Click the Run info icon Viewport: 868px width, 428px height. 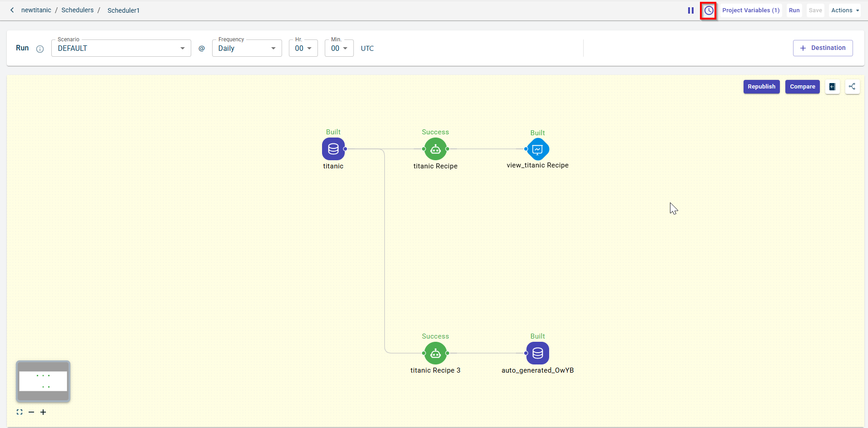point(40,49)
